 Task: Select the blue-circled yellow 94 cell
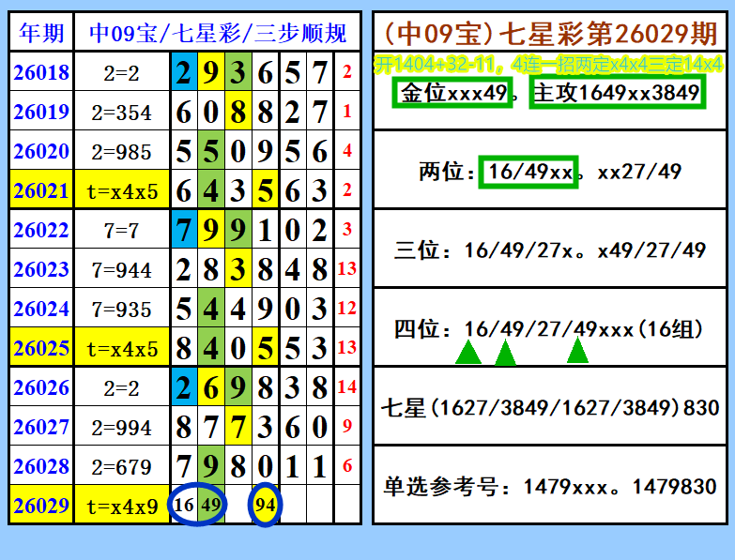pyautogui.click(x=266, y=507)
